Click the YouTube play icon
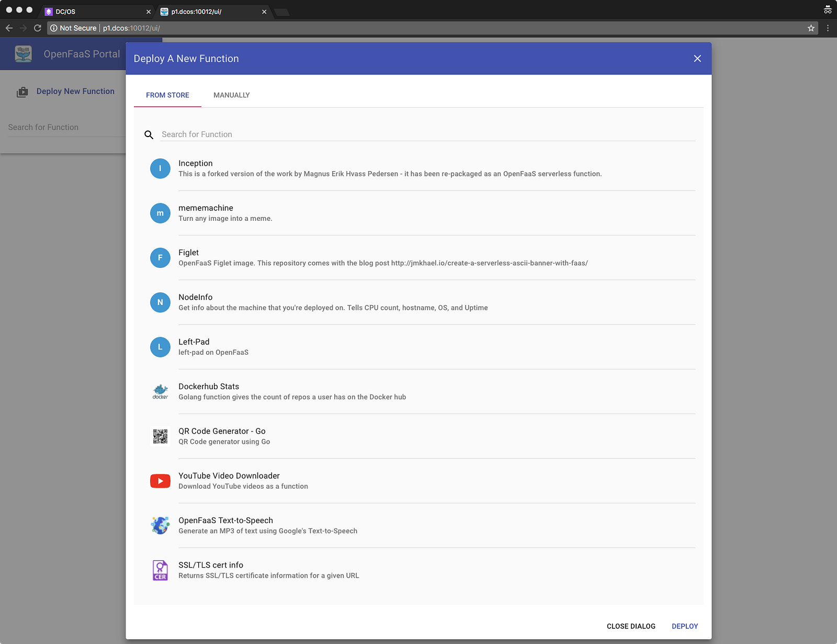837x644 pixels. pos(160,481)
